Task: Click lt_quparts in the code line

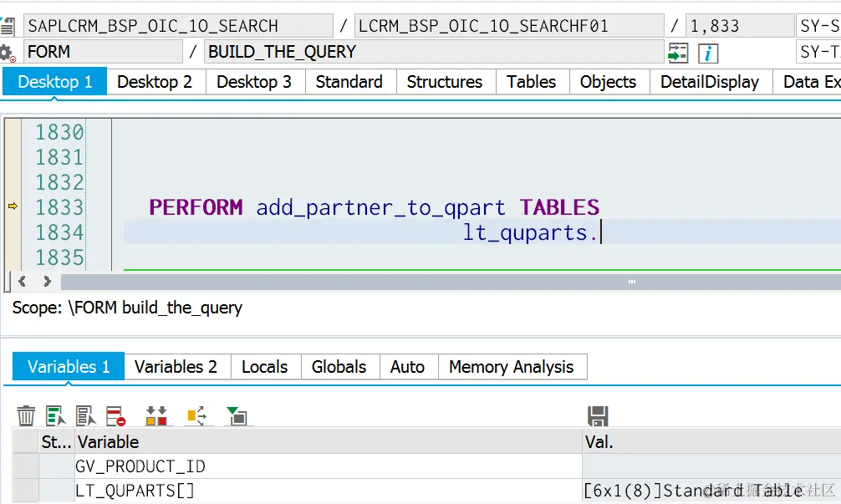Action: coord(525,232)
